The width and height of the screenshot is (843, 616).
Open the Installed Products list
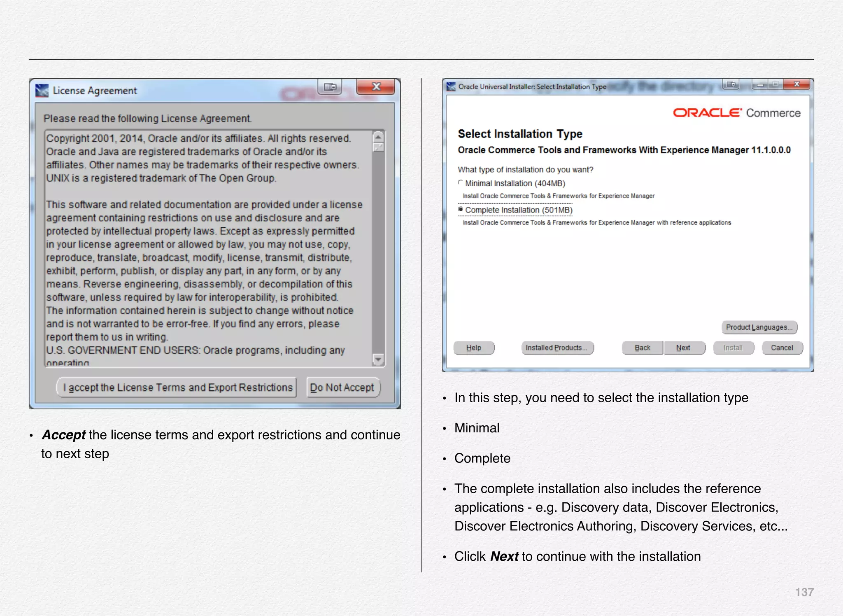[557, 348]
